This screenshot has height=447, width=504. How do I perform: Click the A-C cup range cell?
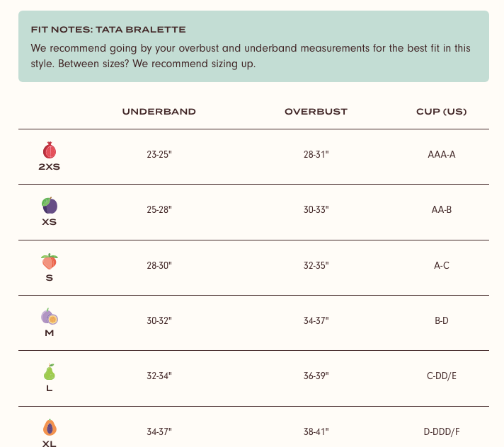pos(441,265)
